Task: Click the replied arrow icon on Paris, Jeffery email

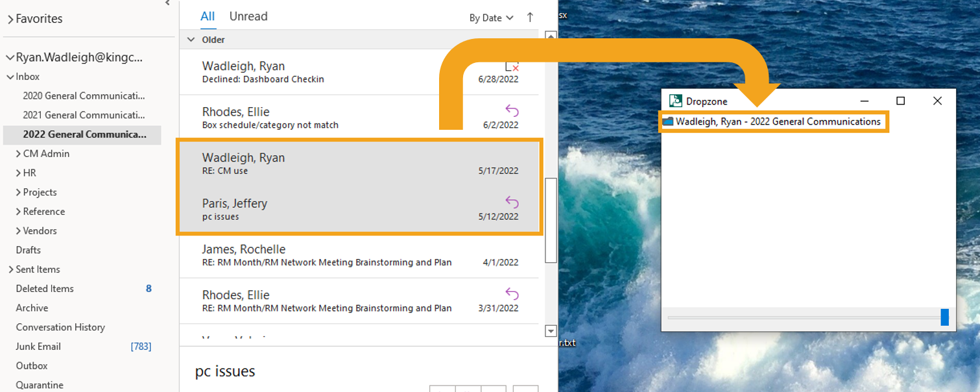Action: pos(512,202)
